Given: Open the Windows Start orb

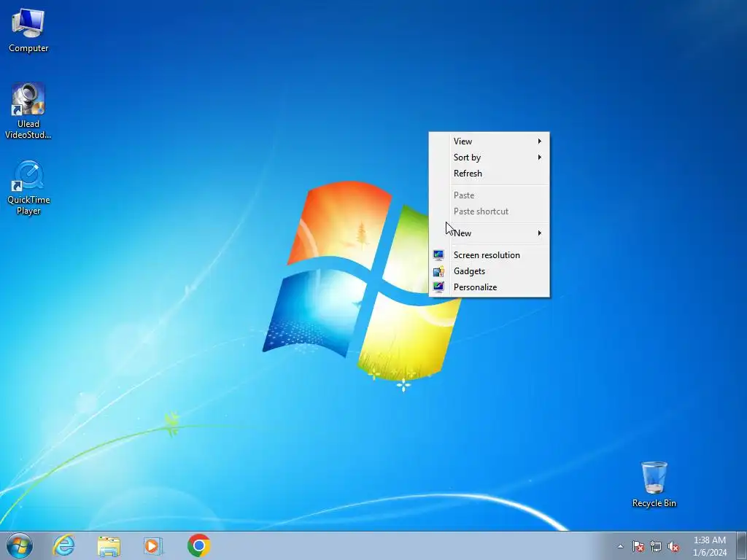Looking at the screenshot, I should click(20, 545).
